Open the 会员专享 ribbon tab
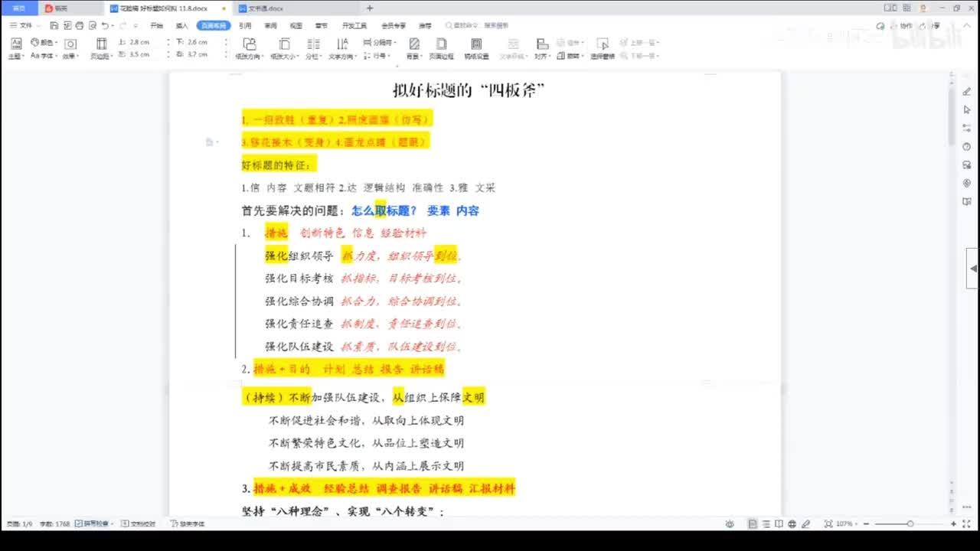The image size is (980, 551). click(x=394, y=25)
